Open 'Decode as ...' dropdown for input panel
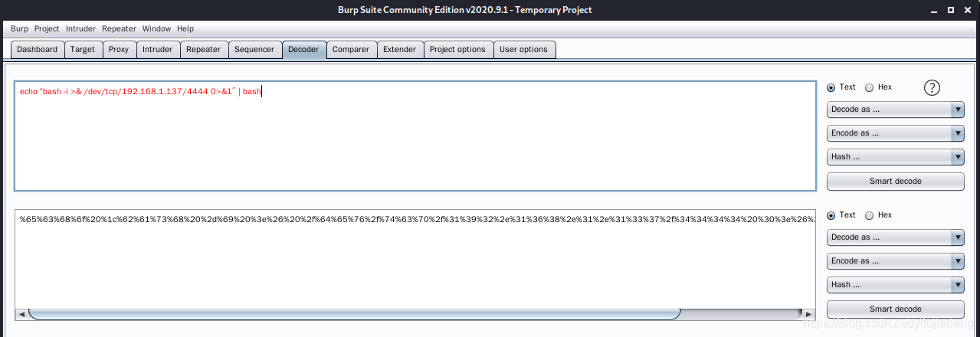Screen dimensions: 980x337 click(x=895, y=110)
